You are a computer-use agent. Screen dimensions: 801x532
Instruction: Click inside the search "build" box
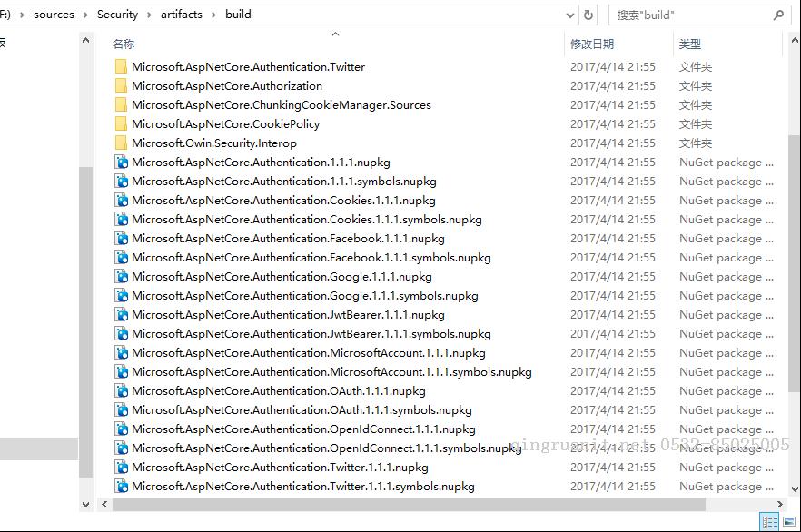[690, 15]
